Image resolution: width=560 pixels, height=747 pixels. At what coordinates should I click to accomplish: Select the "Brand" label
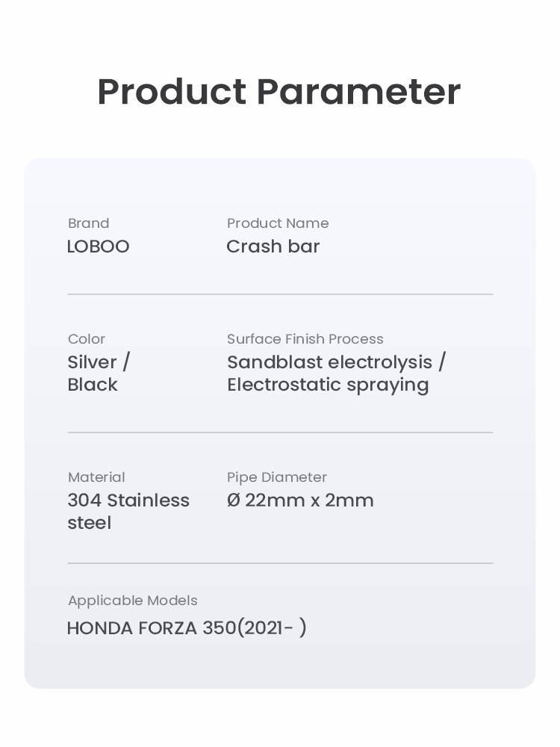tap(88, 223)
